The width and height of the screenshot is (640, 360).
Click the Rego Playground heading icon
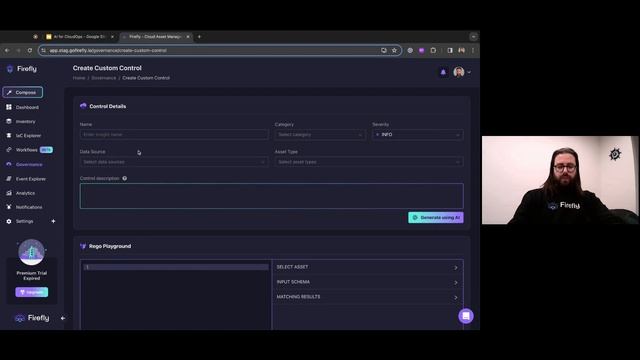[x=83, y=246]
